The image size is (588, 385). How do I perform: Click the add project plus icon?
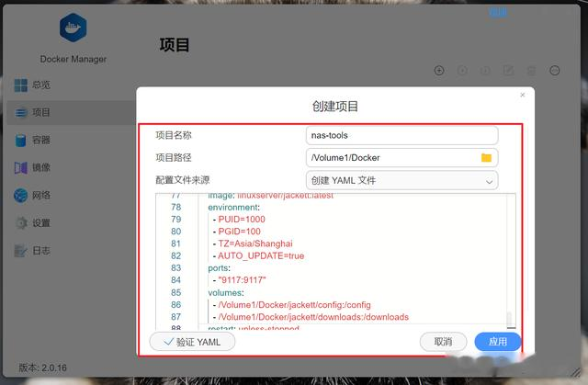pyautogui.click(x=439, y=70)
